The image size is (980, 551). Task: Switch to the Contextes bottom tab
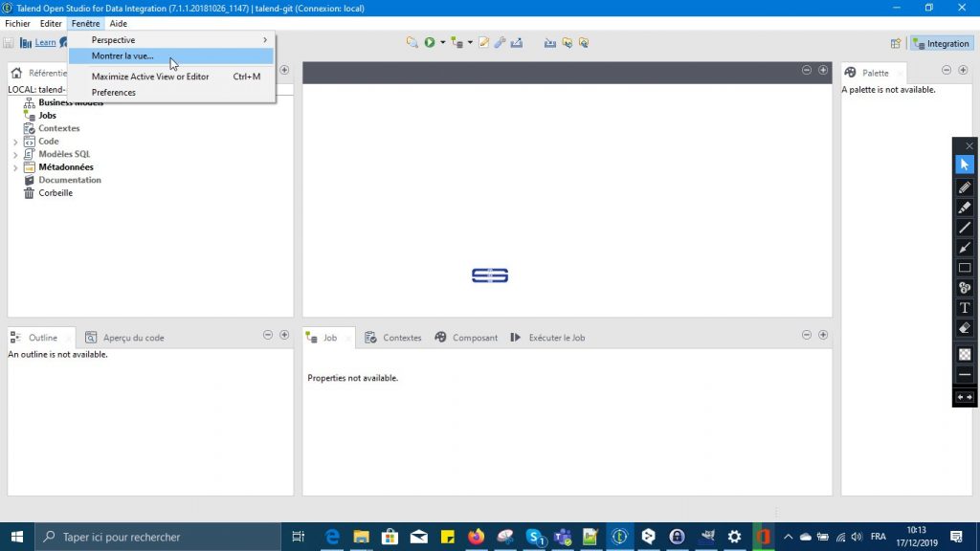point(393,338)
